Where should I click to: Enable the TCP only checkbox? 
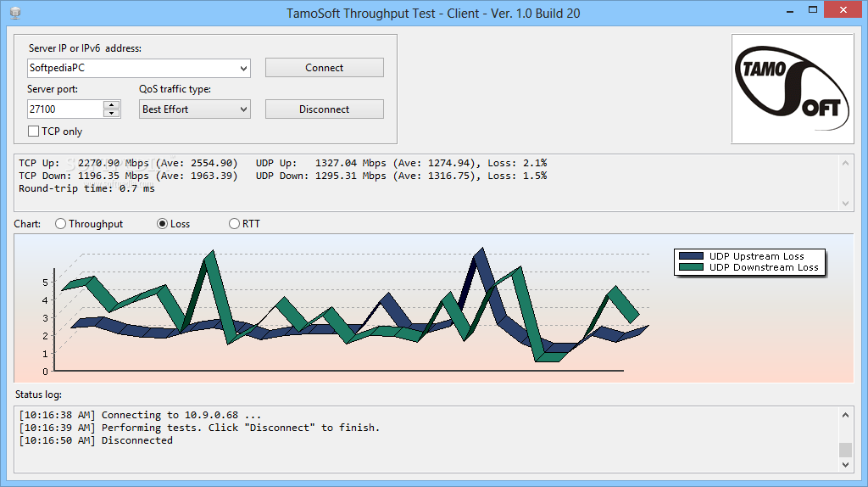tap(34, 132)
